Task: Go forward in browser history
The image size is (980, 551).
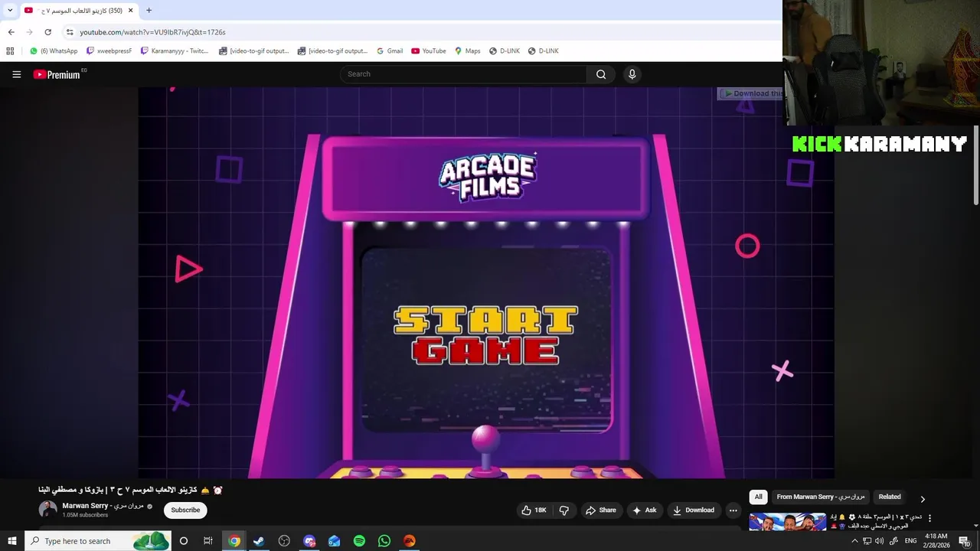Action: (x=29, y=32)
